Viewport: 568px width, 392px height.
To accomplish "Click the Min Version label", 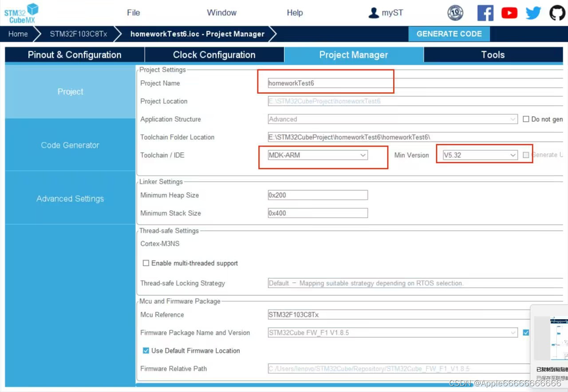I will pos(411,155).
